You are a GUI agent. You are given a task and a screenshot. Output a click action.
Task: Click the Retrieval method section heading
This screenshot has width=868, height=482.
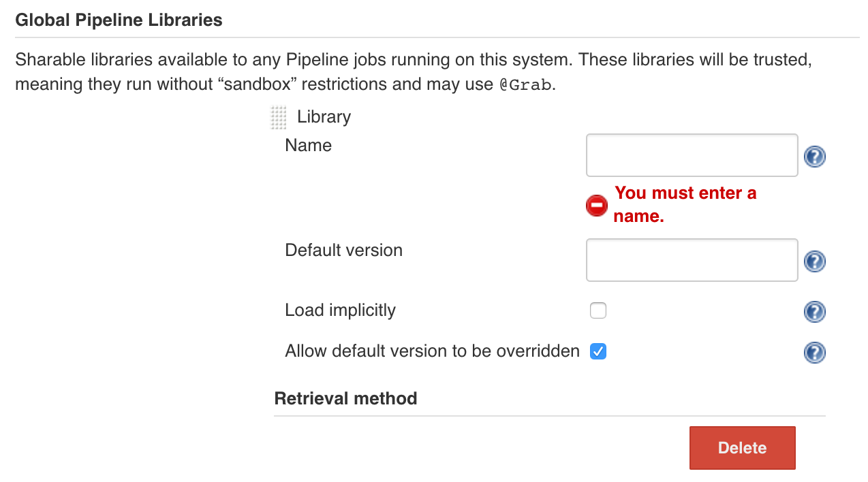click(x=345, y=398)
